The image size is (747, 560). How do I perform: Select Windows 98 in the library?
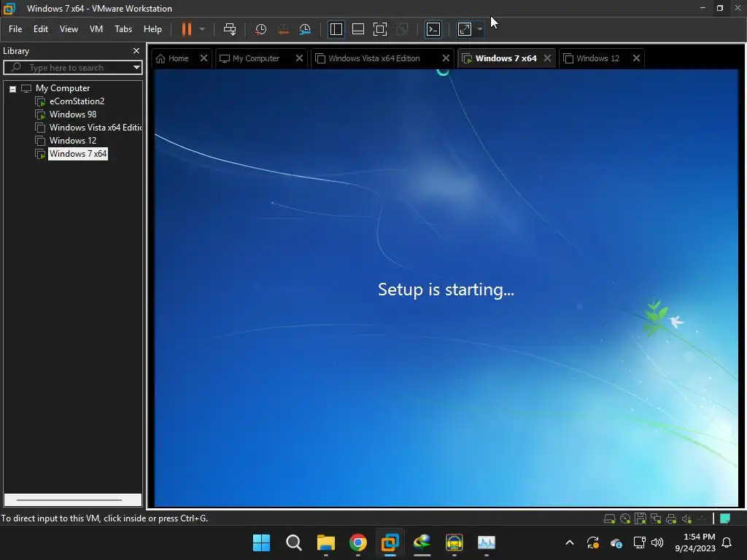[x=73, y=114]
